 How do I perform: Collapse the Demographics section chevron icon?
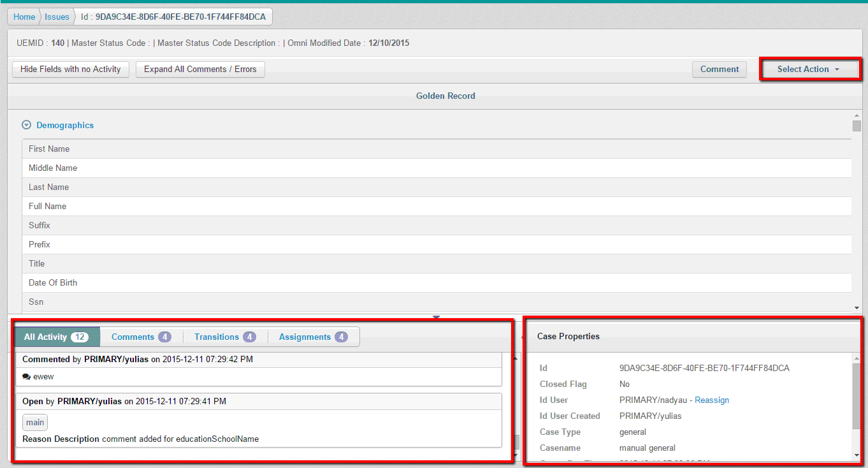(27, 126)
